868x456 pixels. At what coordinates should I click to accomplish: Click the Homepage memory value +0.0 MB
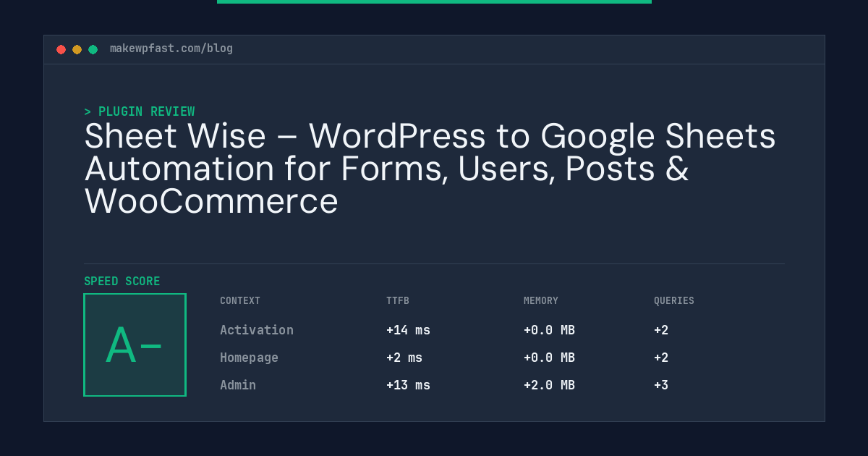(549, 358)
